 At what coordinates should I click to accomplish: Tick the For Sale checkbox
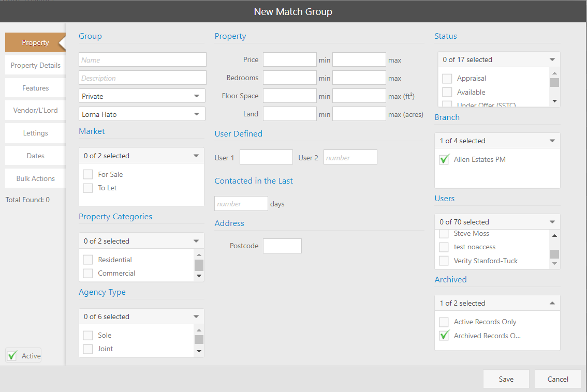(88, 174)
